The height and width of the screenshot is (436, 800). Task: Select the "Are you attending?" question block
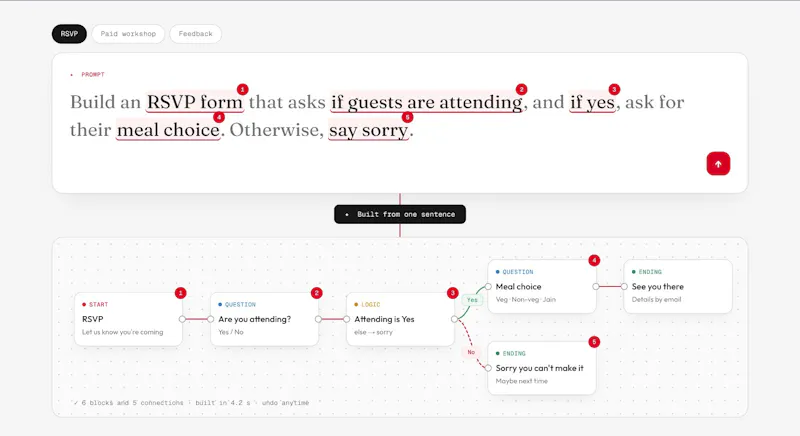[x=264, y=319]
